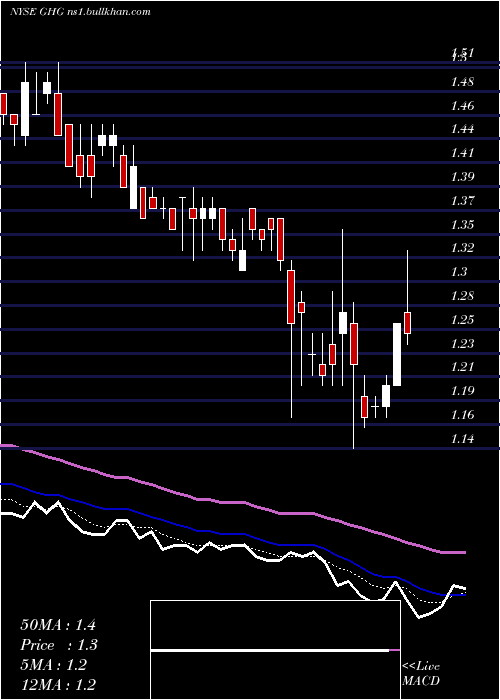
Task: Click the 1.48 price axis label
Action: coord(462,82)
